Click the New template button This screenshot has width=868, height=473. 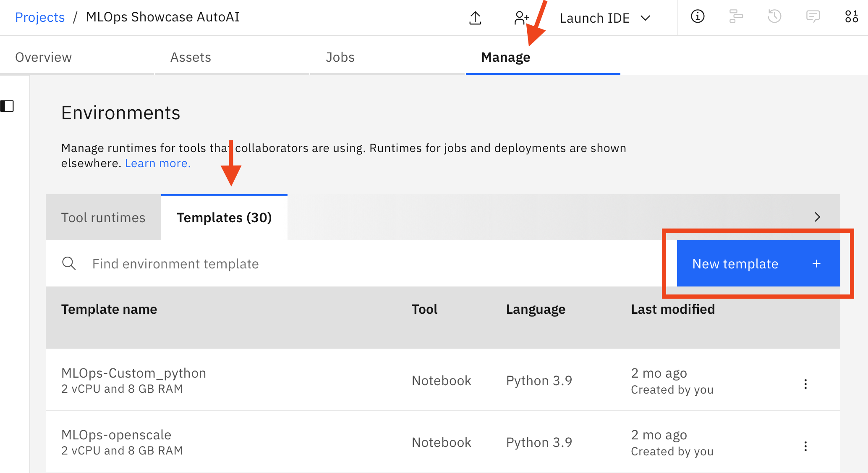click(x=758, y=263)
